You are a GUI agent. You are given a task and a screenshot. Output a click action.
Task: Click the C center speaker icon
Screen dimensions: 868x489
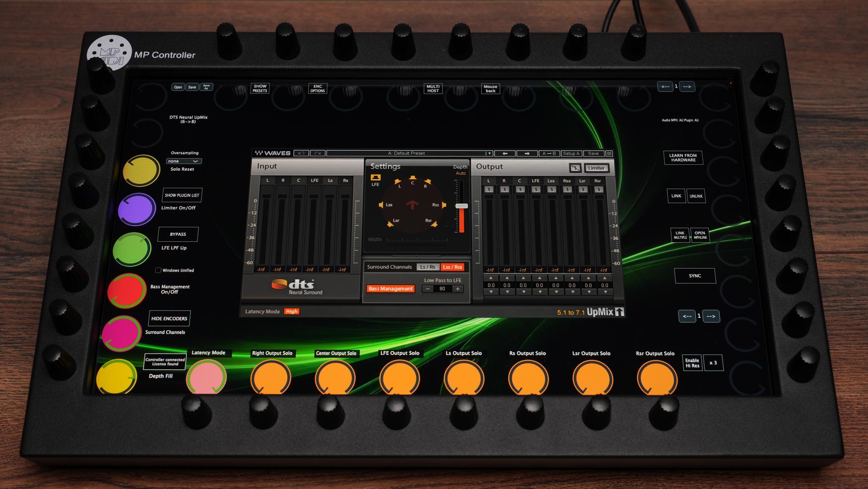point(412,178)
